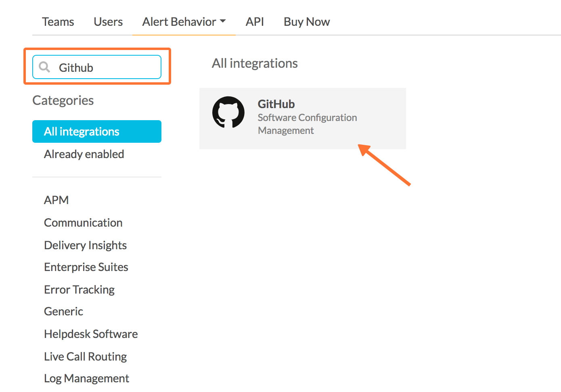Viewport: 561px width, 392px height.
Task: Open the GitHub integration title
Action: tap(276, 104)
